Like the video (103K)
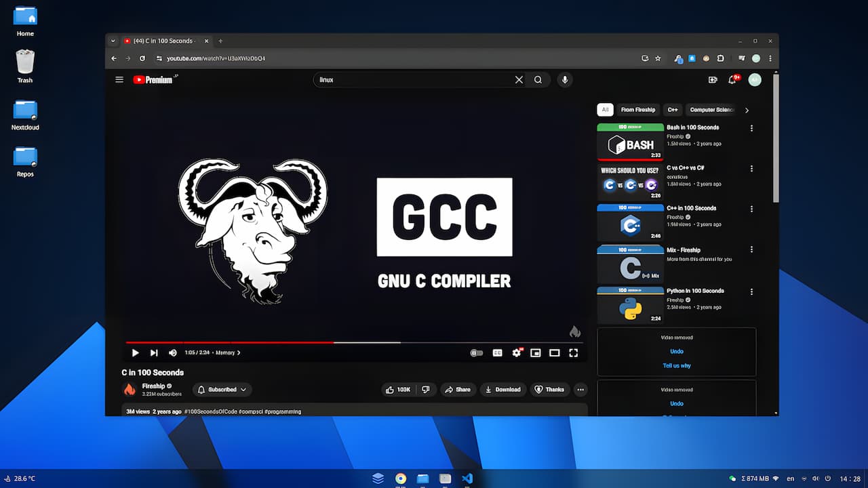 click(398, 390)
